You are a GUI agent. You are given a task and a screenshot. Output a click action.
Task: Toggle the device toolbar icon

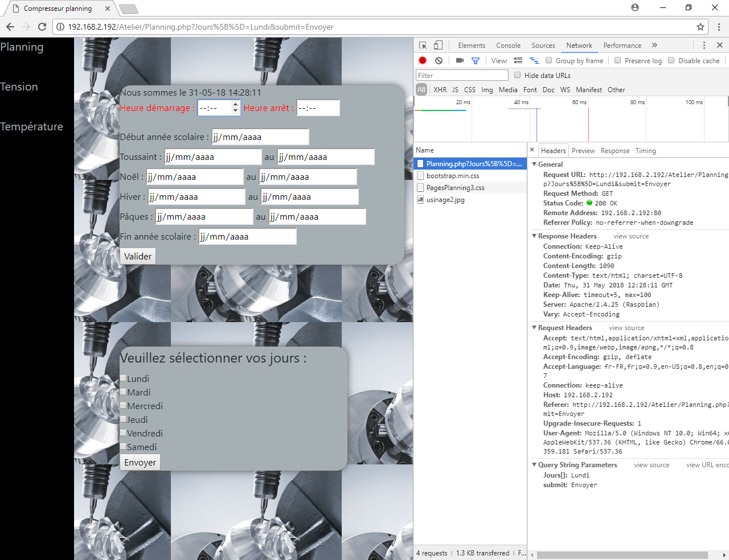tap(438, 46)
